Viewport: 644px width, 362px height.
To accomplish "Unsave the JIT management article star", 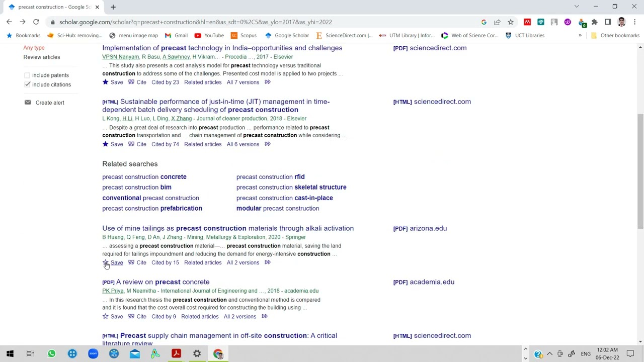I will [105, 144].
